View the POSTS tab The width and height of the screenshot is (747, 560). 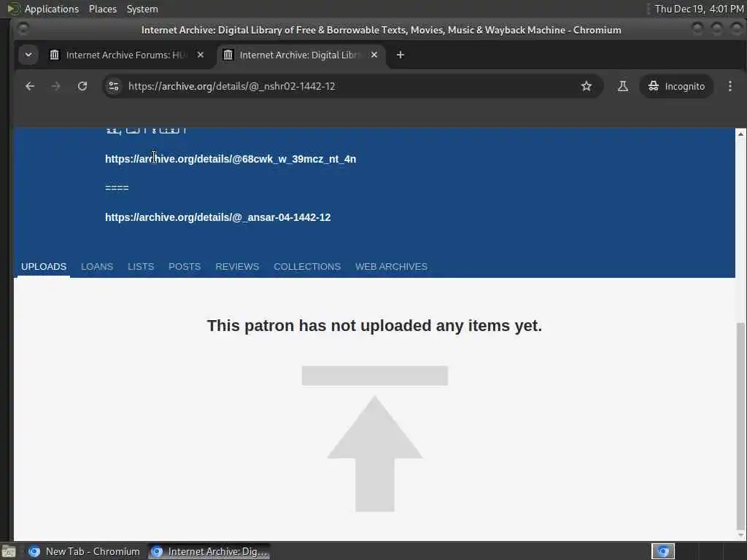[x=185, y=267]
